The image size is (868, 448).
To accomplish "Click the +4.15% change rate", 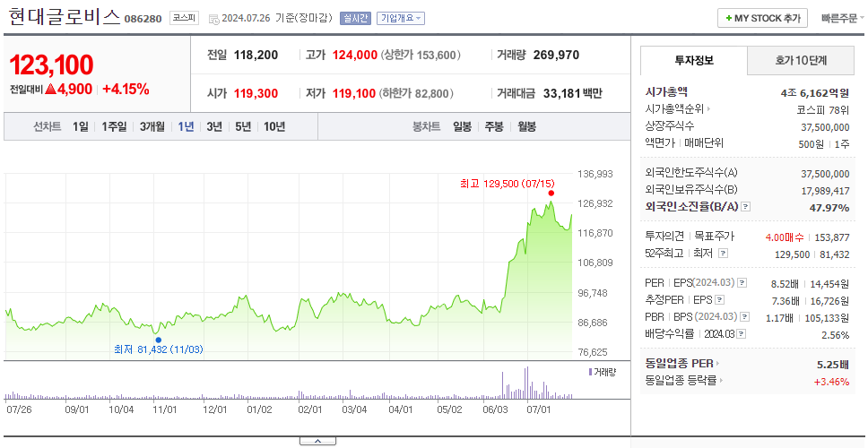I will click(x=126, y=89).
